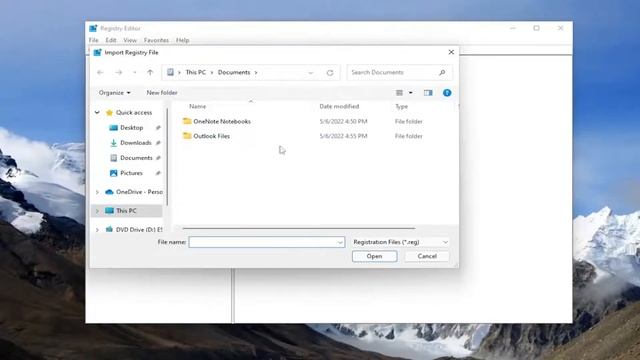Click pin icon beside Documents in sidebar
This screenshot has height=360, width=640.
tap(158, 158)
